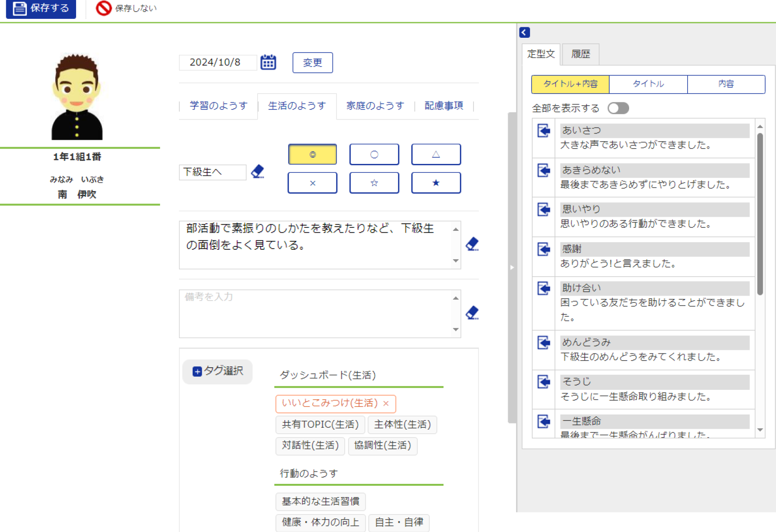This screenshot has width=776, height=532.
Task: Insert the 助け合い template using arrow icon
Action: pyautogui.click(x=544, y=288)
